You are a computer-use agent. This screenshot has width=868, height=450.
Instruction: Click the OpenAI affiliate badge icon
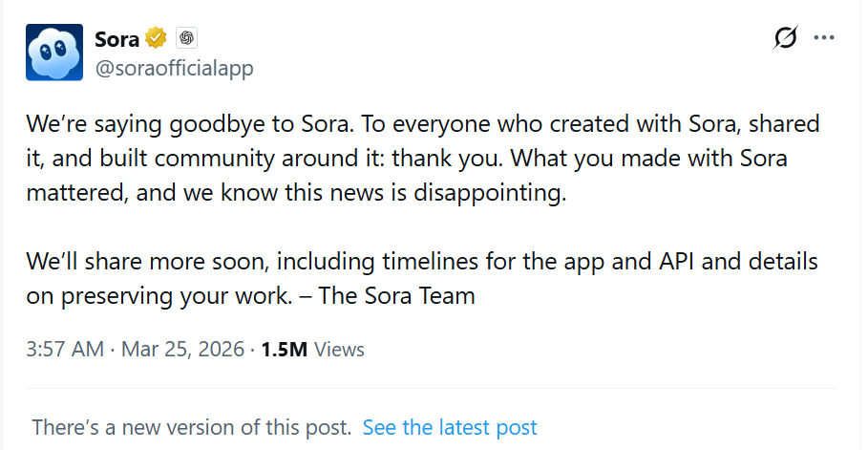tap(186, 38)
